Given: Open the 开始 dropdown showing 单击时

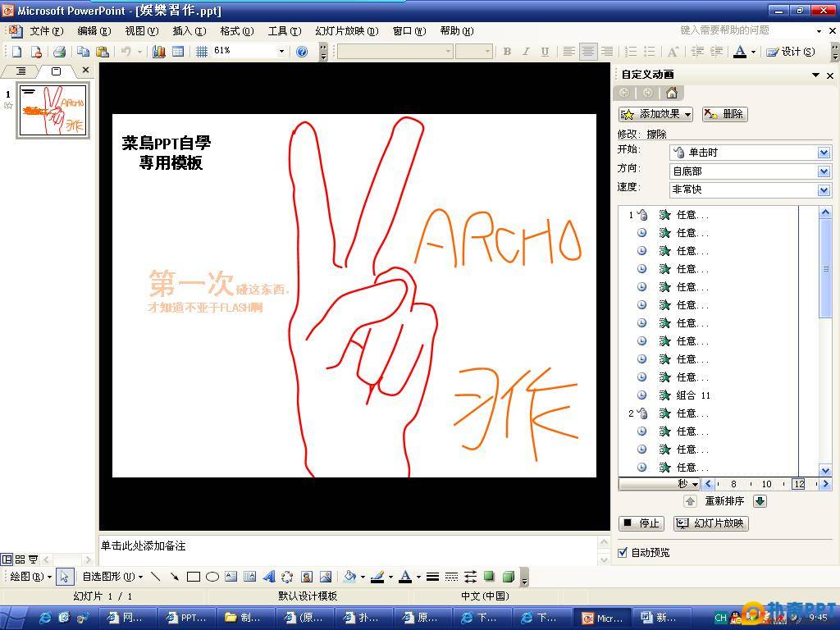Looking at the screenshot, I should click(824, 153).
